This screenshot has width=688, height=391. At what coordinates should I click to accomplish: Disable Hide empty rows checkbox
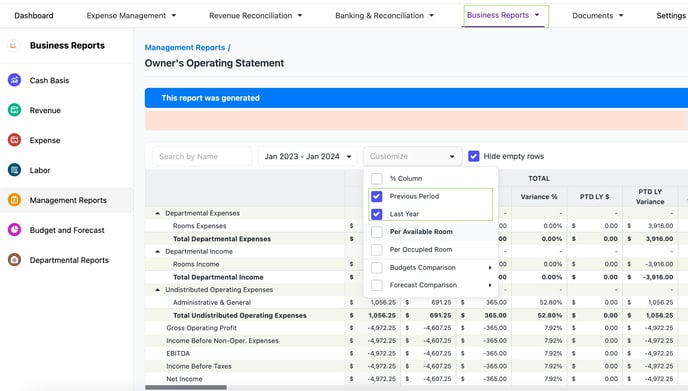coord(473,156)
